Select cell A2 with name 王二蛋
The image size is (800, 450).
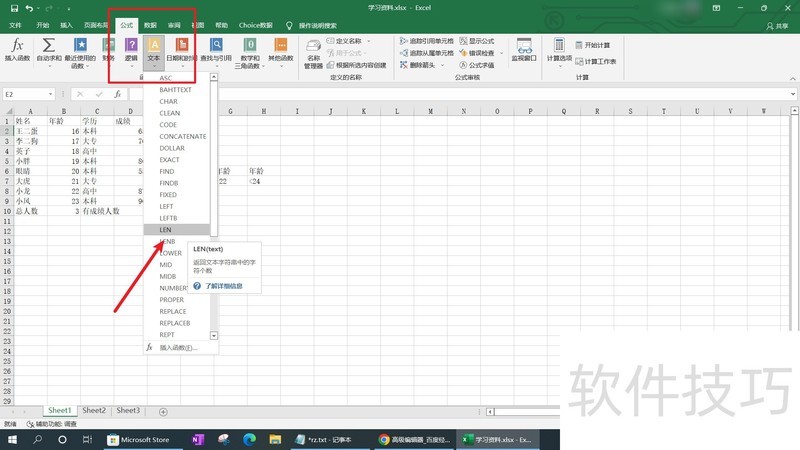click(30, 131)
